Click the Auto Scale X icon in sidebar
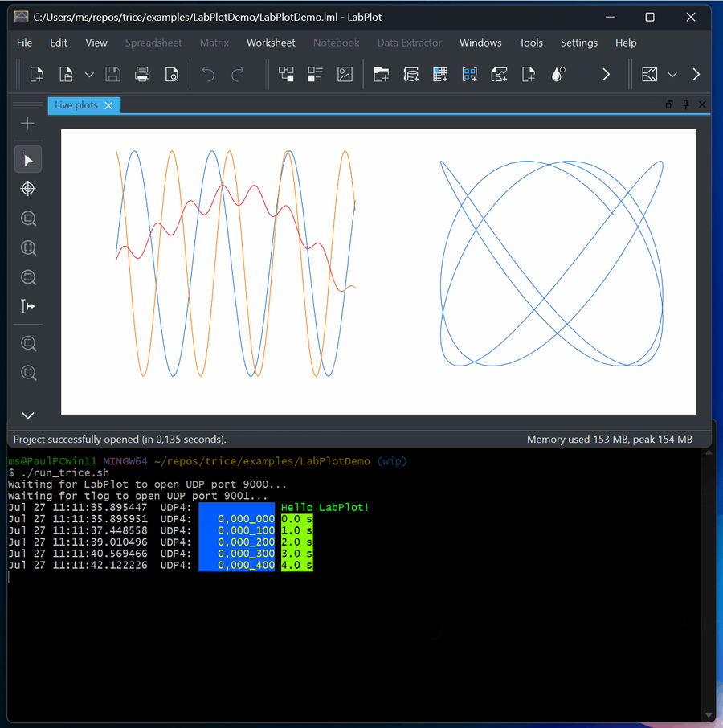723x728 pixels. [x=28, y=373]
